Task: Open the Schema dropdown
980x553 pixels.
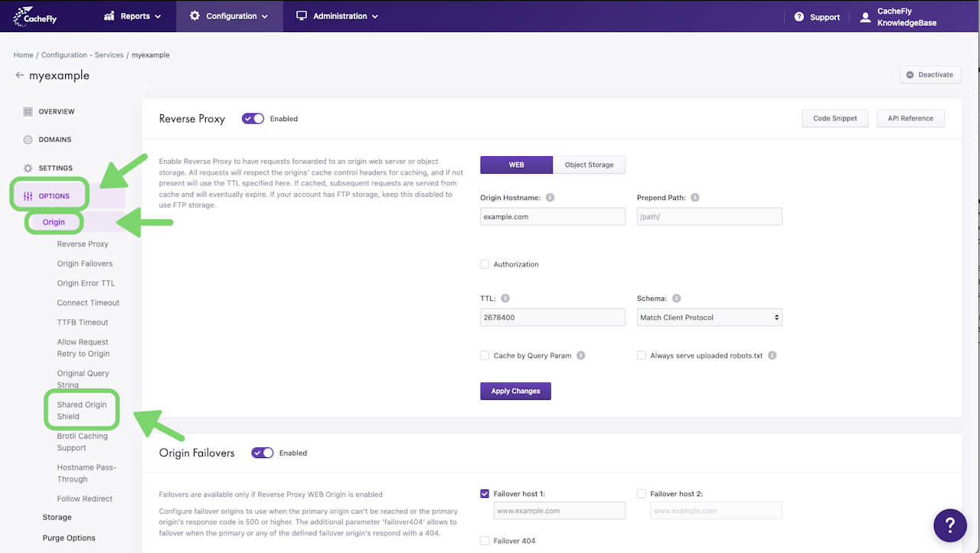Action: coord(710,317)
